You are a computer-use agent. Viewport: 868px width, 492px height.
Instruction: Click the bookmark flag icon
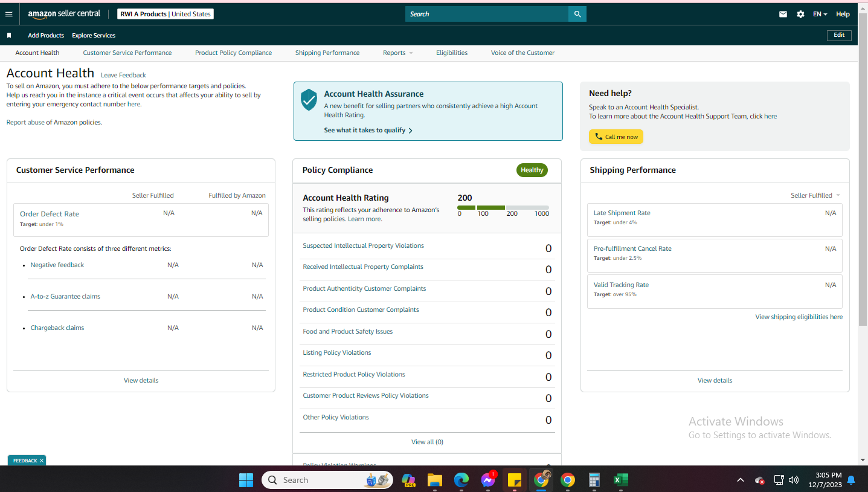coord(9,36)
